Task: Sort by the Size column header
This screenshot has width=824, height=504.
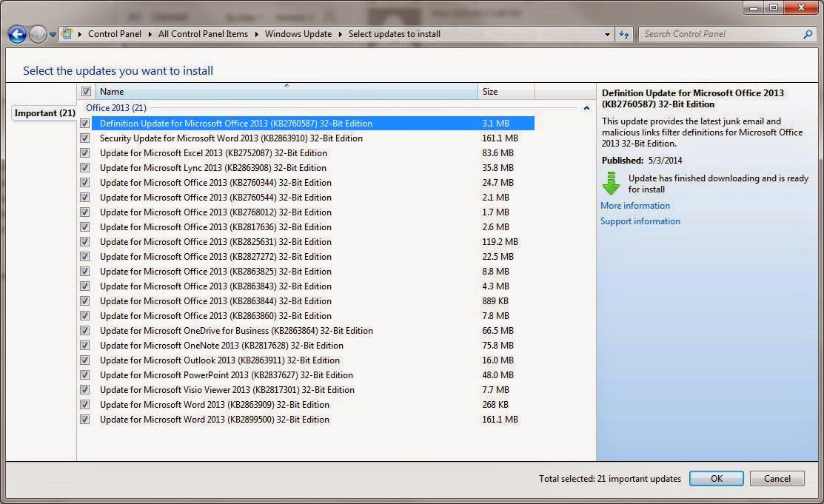Action: [x=506, y=92]
